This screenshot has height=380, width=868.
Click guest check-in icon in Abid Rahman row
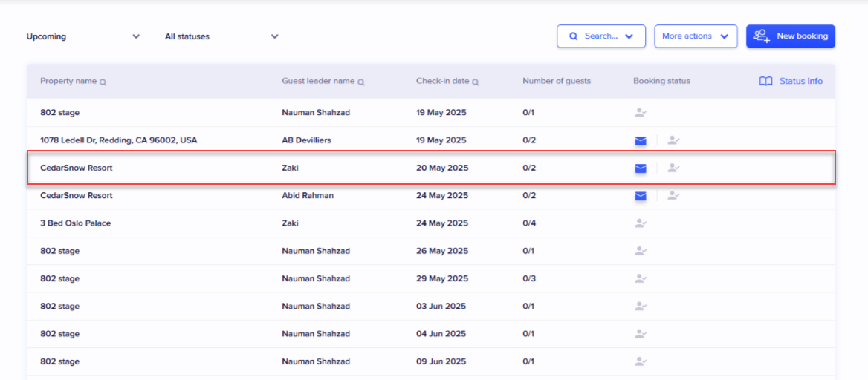673,196
